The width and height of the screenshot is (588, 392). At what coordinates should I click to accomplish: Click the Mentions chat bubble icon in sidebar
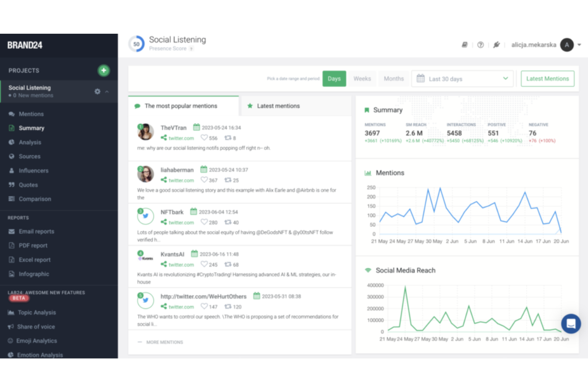pyautogui.click(x=12, y=114)
